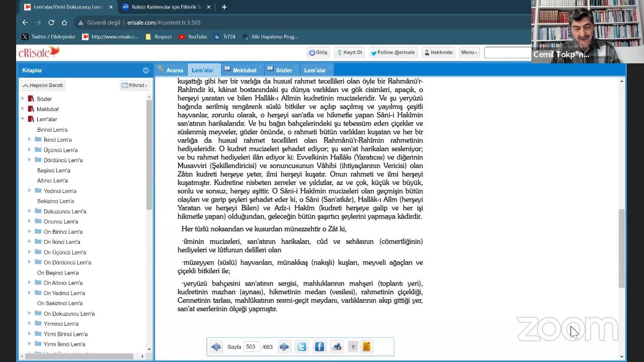The image size is (644, 362).
Task: Open notes with yellow note icon
Action: click(367, 347)
